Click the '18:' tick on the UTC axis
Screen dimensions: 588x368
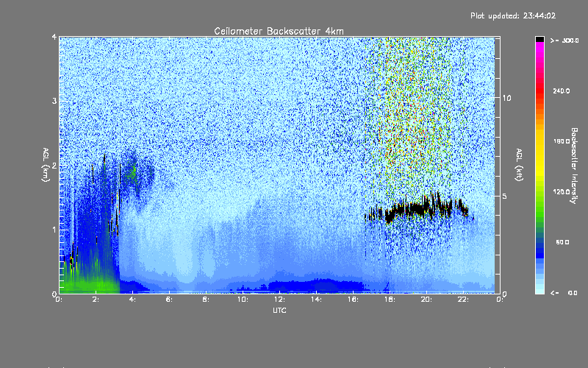(x=390, y=300)
